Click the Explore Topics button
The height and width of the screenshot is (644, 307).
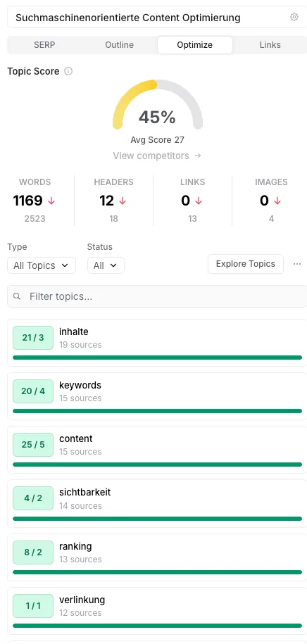tap(246, 264)
